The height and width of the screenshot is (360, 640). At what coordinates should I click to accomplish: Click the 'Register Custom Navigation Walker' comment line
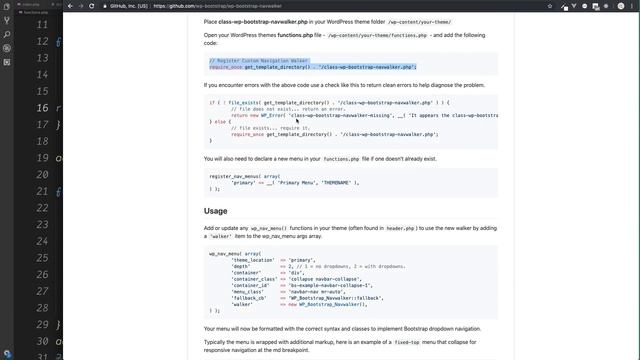[x=259, y=61]
